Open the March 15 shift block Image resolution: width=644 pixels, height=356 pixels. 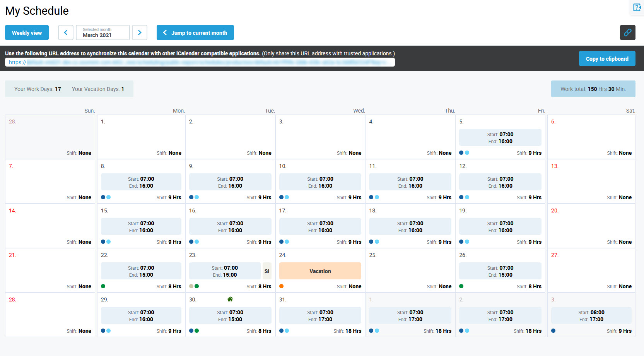coord(141,227)
